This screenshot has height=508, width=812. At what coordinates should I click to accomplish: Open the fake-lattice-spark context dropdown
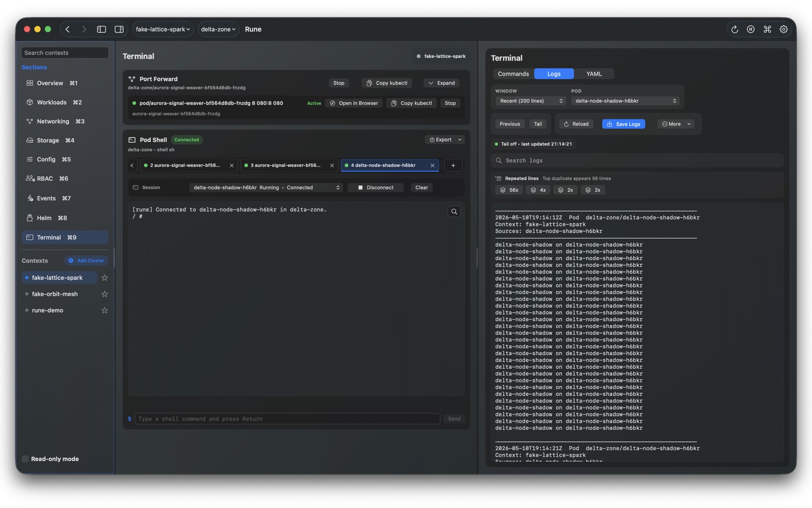tap(163, 29)
